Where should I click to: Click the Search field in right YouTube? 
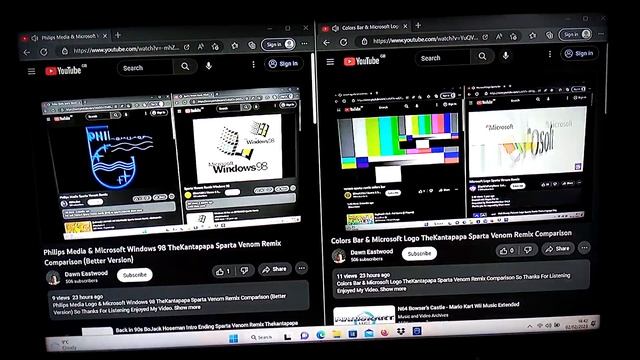tap(443, 58)
